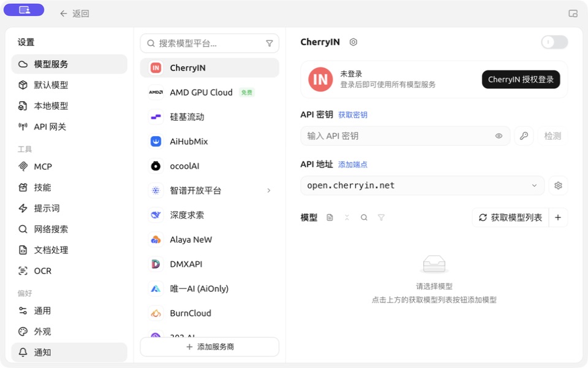Toggle API key visibility eye icon
Image resolution: width=588 pixels, height=368 pixels.
click(499, 136)
